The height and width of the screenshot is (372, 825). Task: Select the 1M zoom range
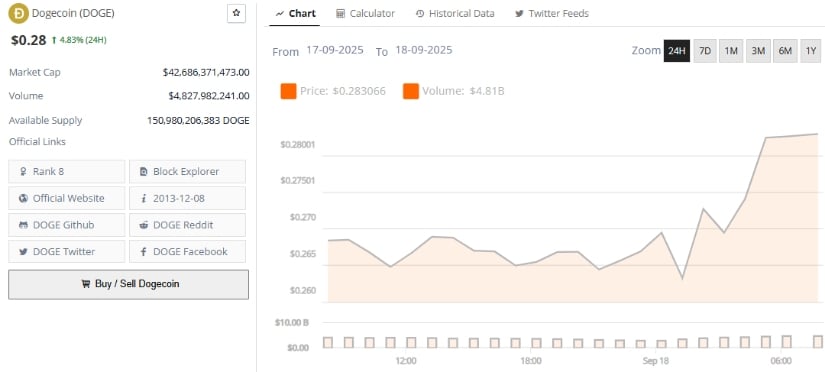(x=731, y=51)
